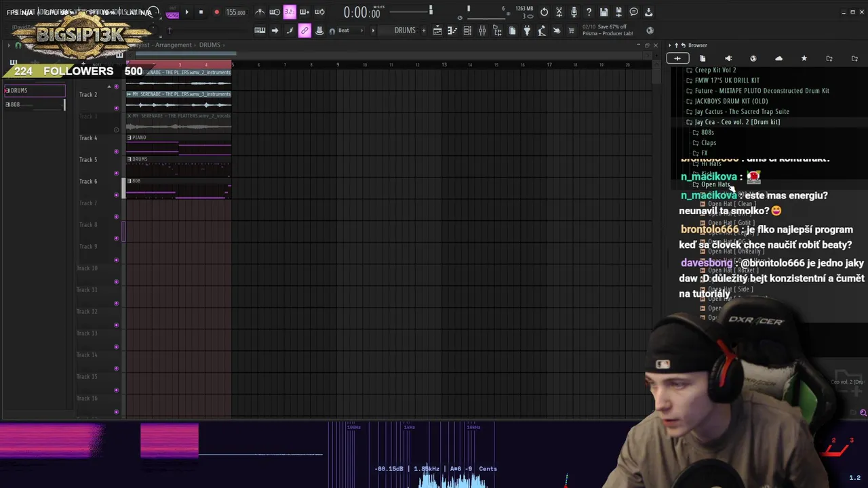Image resolution: width=868 pixels, height=488 pixels.
Task: Toggle the PAT/SONG mode switch
Action: point(172,12)
